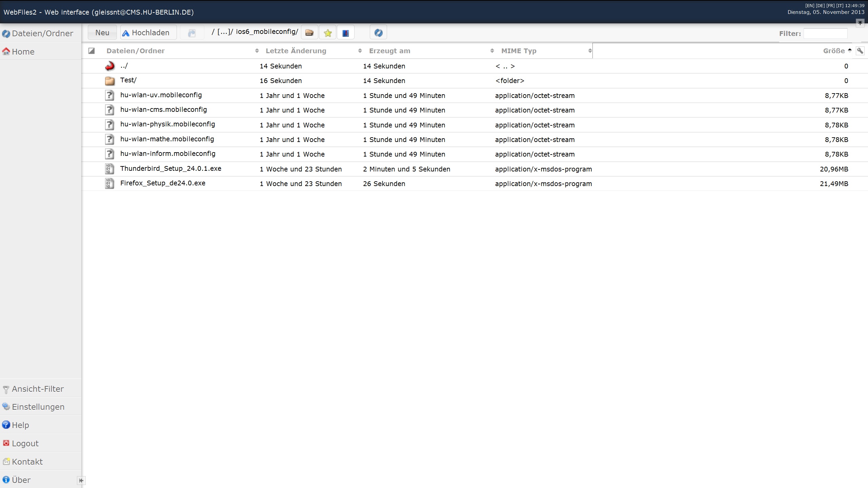Click the Erzeugt am sort arrows
Screen dimensions: 868x488
point(492,50)
